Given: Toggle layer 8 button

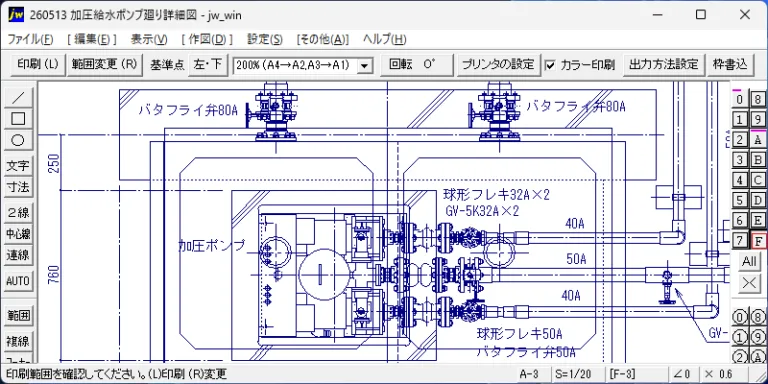Looking at the screenshot, I should (758, 99).
